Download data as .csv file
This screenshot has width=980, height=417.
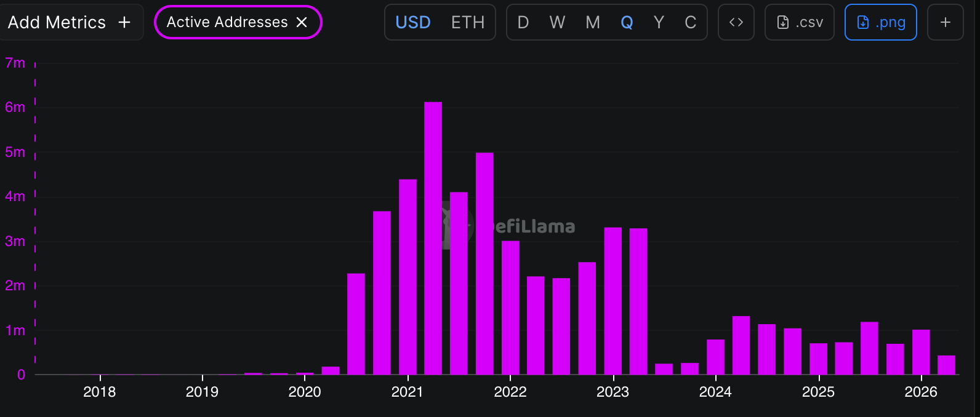(x=800, y=22)
